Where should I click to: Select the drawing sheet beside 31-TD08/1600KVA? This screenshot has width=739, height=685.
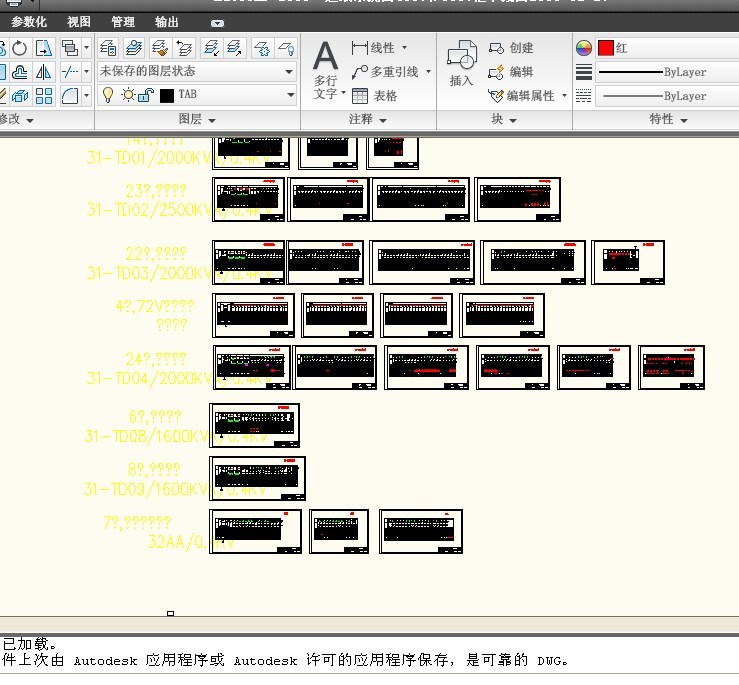click(x=255, y=425)
